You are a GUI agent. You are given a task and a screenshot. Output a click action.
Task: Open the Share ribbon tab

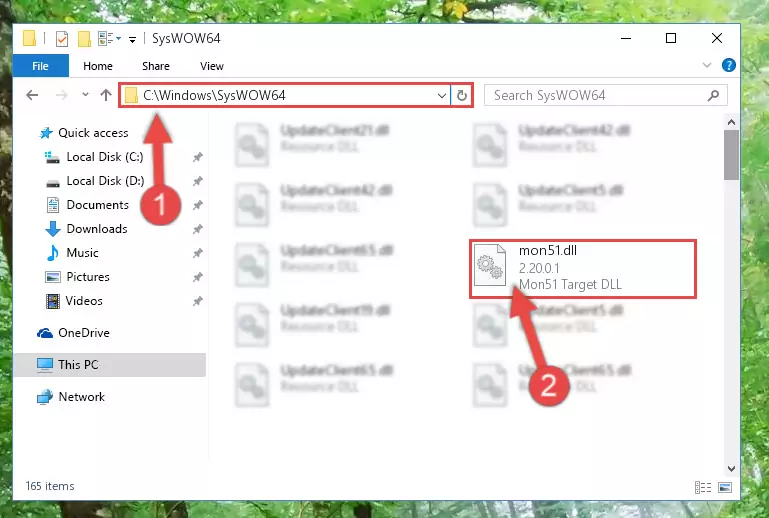tap(156, 66)
